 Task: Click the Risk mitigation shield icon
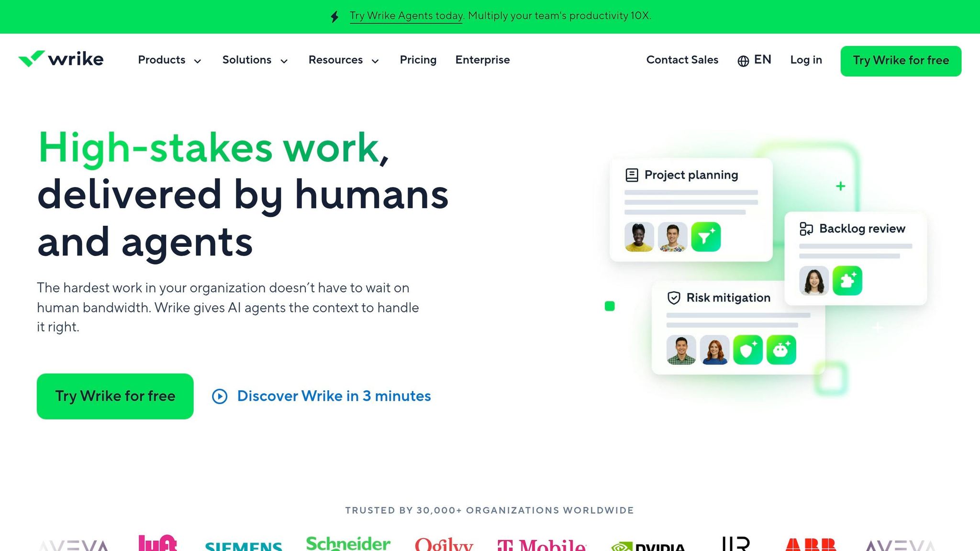click(674, 298)
